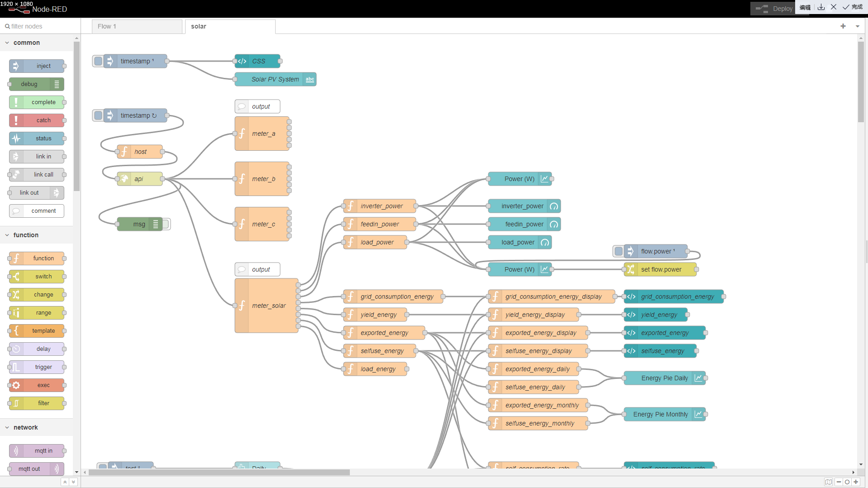Collapse the common palette category
This screenshot has height=488, width=868.
(36, 43)
